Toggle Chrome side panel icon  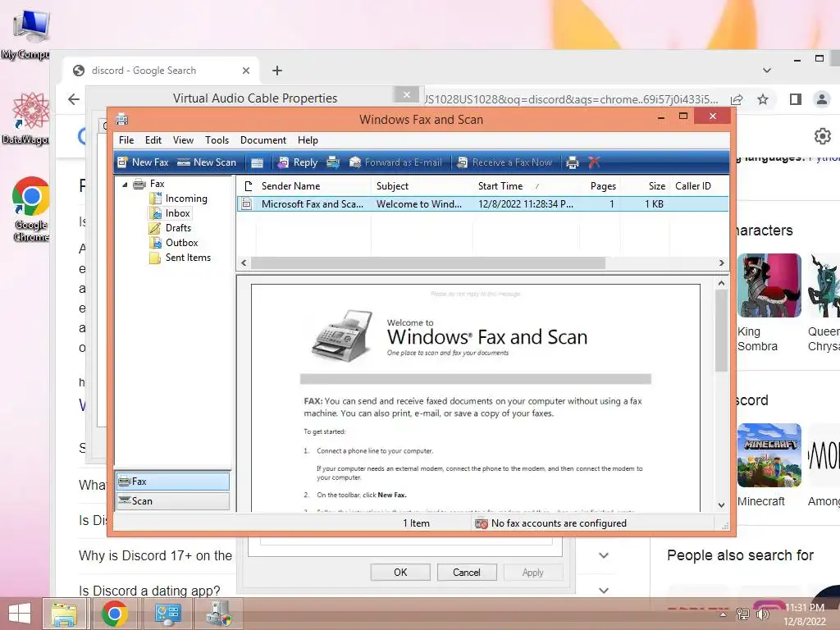click(796, 99)
